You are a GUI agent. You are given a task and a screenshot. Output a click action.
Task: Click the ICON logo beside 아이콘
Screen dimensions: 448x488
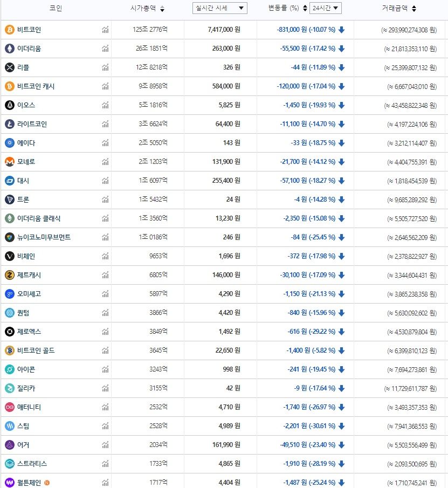pos(10,369)
